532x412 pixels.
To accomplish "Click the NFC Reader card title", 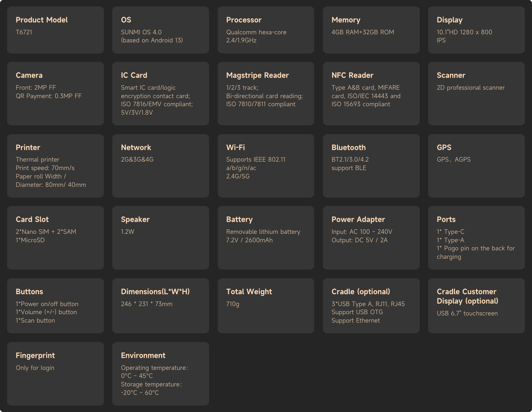I will [x=352, y=75].
